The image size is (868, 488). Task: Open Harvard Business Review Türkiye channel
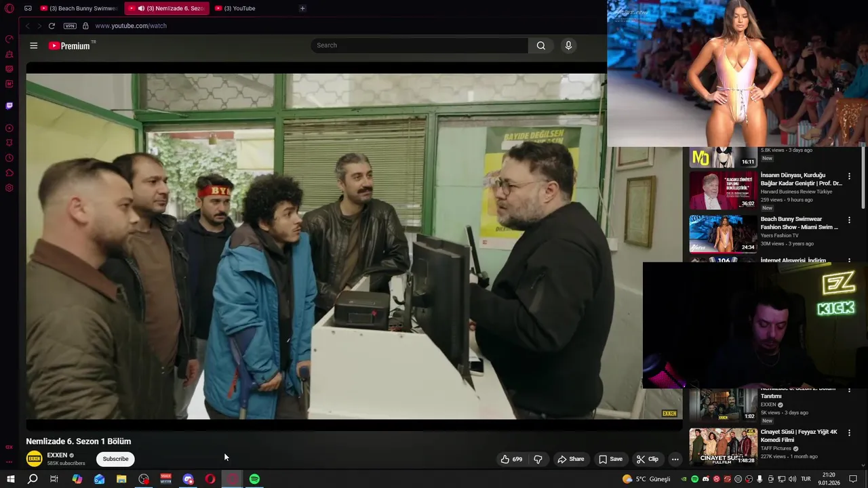[x=796, y=192]
